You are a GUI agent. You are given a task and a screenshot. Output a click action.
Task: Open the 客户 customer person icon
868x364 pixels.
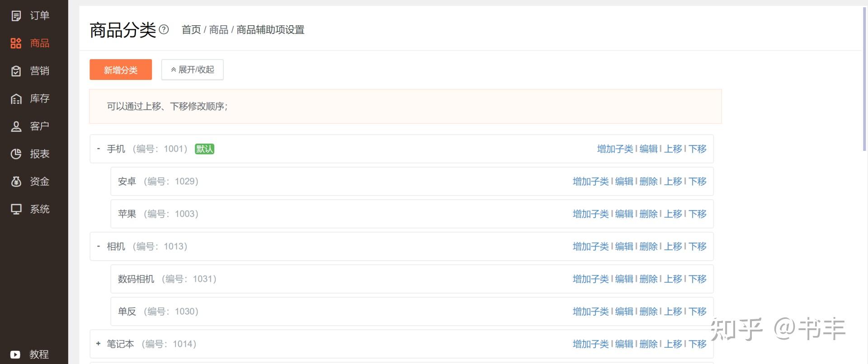(x=16, y=126)
